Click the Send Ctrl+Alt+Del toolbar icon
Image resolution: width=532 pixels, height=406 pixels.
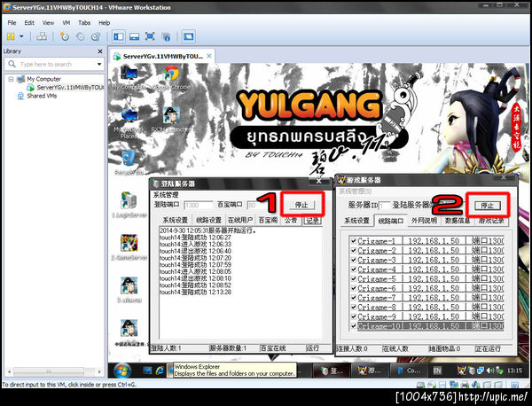coord(42,36)
